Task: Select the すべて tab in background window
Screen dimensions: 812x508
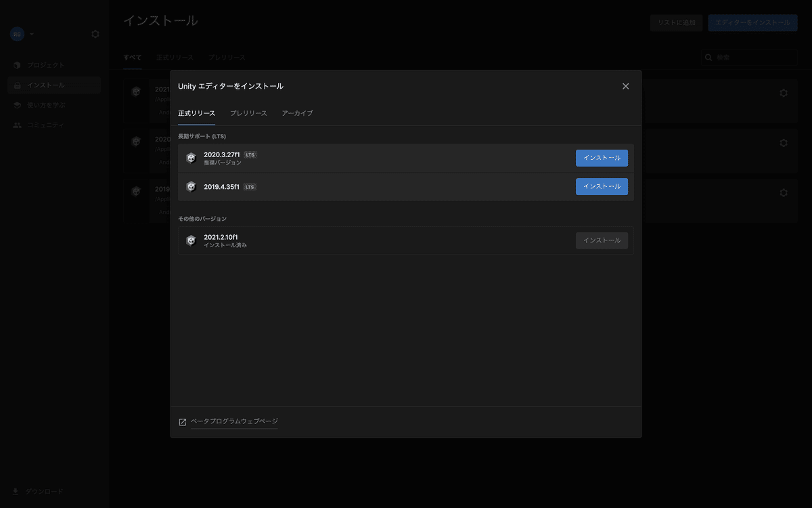Action: pos(133,58)
